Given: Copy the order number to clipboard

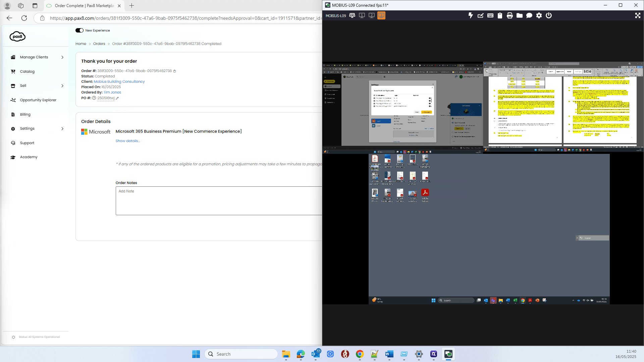Looking at the screenshot, I should click(x=174, y=71).
